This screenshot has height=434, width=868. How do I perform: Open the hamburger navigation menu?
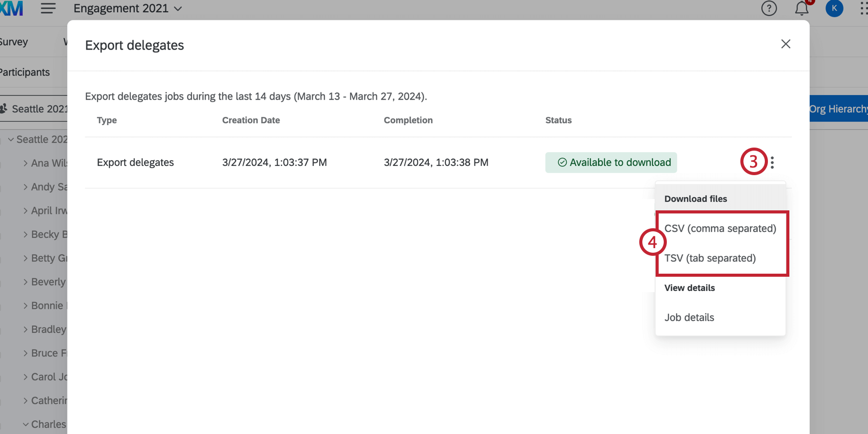pyautogui.click(x=48, y=9)
